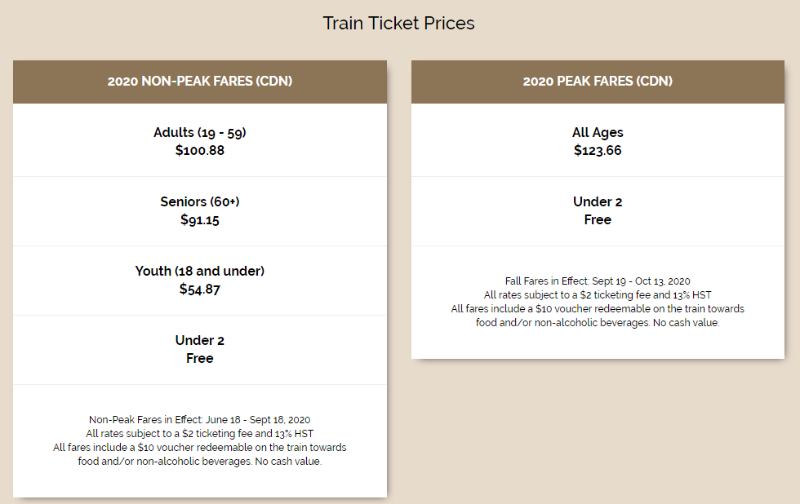Click Under 2 in the Peak Fares card
Image resolution: width=800 pixels, height=504 pixels.
pos(597,201)
